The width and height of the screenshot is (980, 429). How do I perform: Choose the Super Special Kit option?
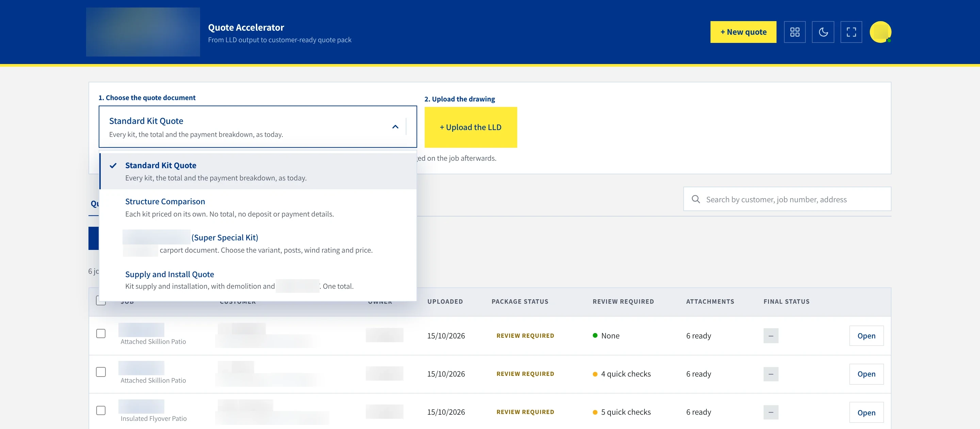tap(258, 243)
